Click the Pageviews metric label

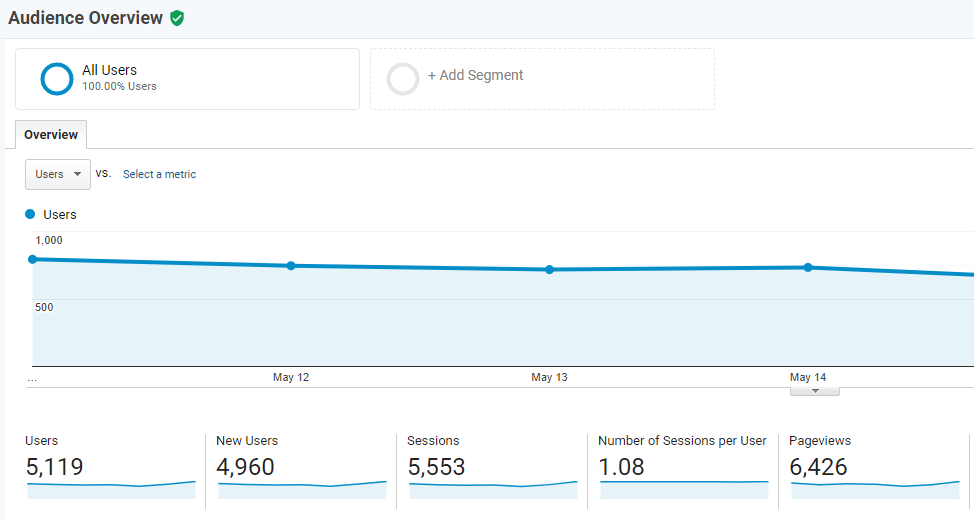(x=820, y=440)
